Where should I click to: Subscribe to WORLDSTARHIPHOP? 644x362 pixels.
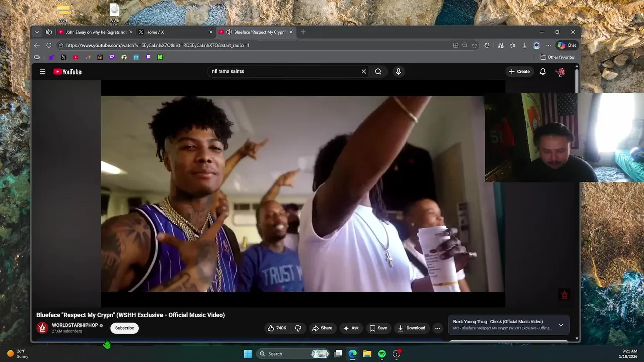pyautogui.click(x=125, y=328)
